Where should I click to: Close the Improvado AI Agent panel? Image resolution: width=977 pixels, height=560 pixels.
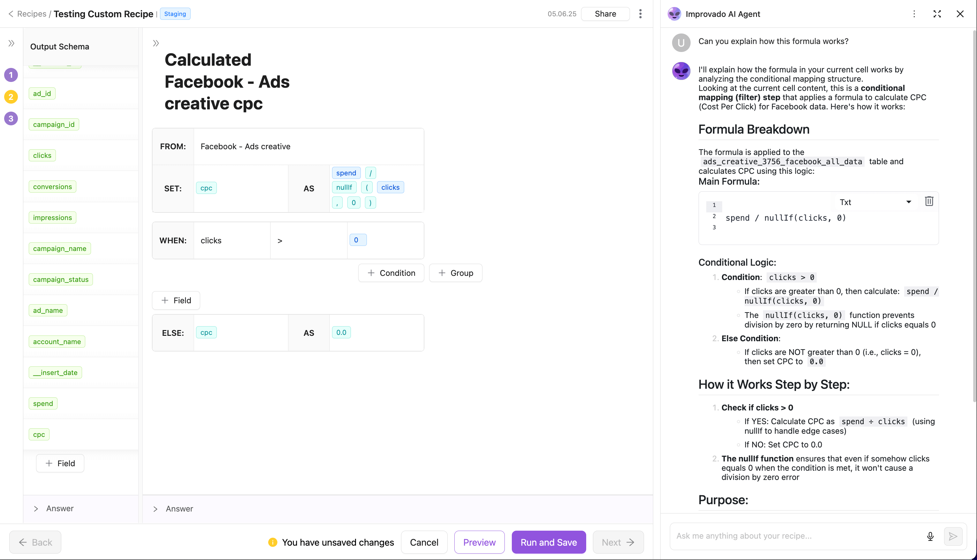(x=960, y=14)
